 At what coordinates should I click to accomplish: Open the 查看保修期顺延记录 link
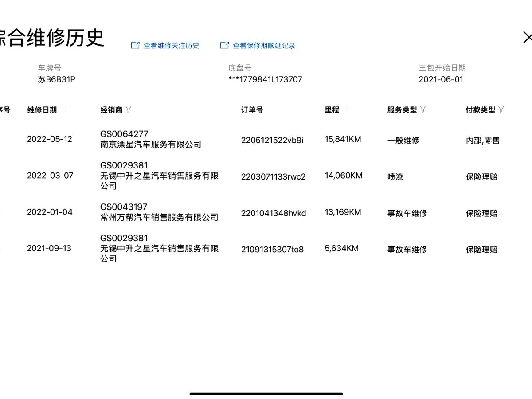[264, 46]
